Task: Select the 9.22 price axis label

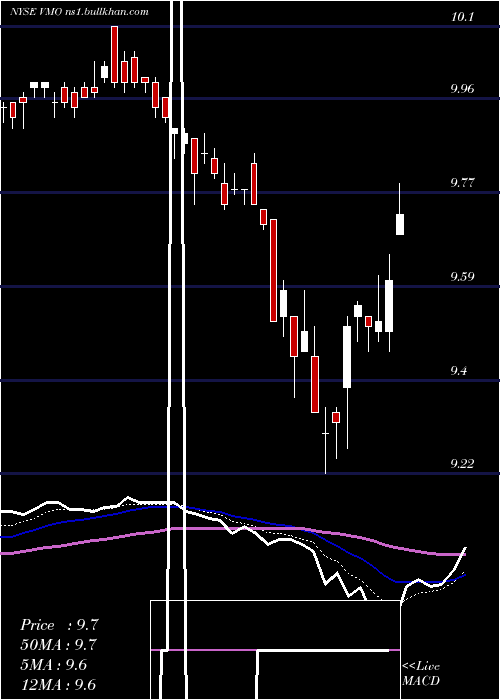Action: pyautogui.click(x=462, y=464)
